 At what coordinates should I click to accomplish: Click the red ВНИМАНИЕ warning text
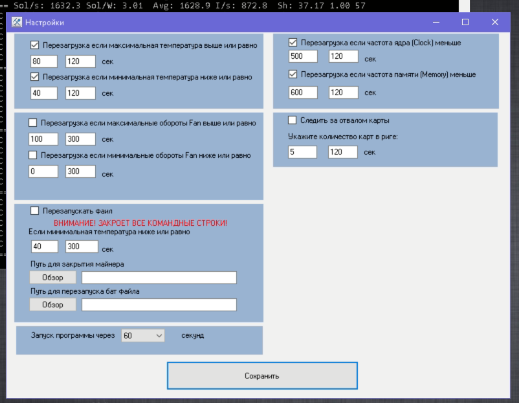tap(140, 223)
